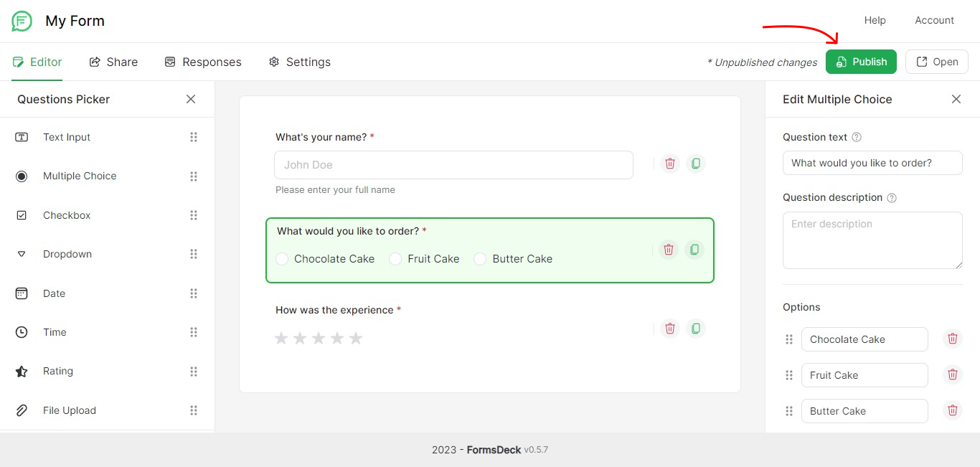Open the Question description help tooltip
The width and height of the screenshot is (980, 467).
click(890, 197)
